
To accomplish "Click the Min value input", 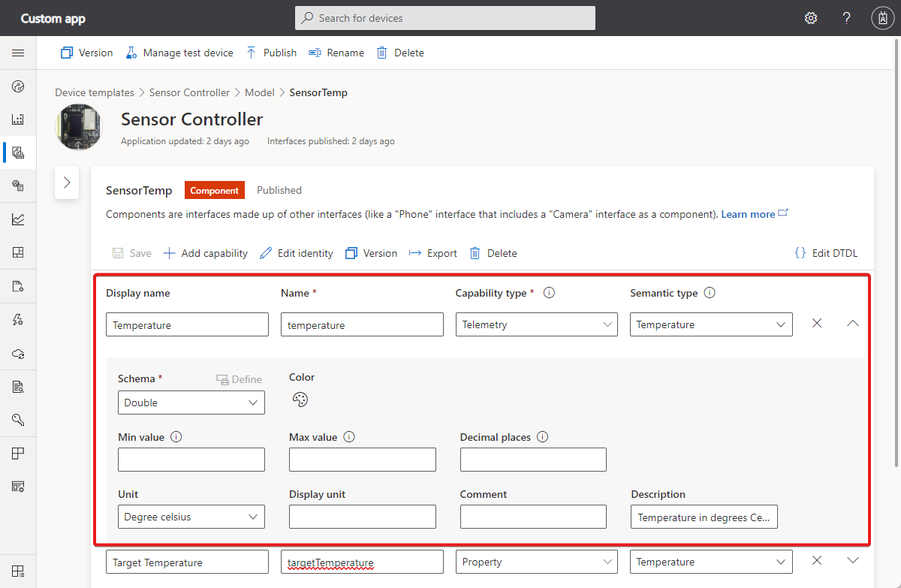I will tap(191, 460).
